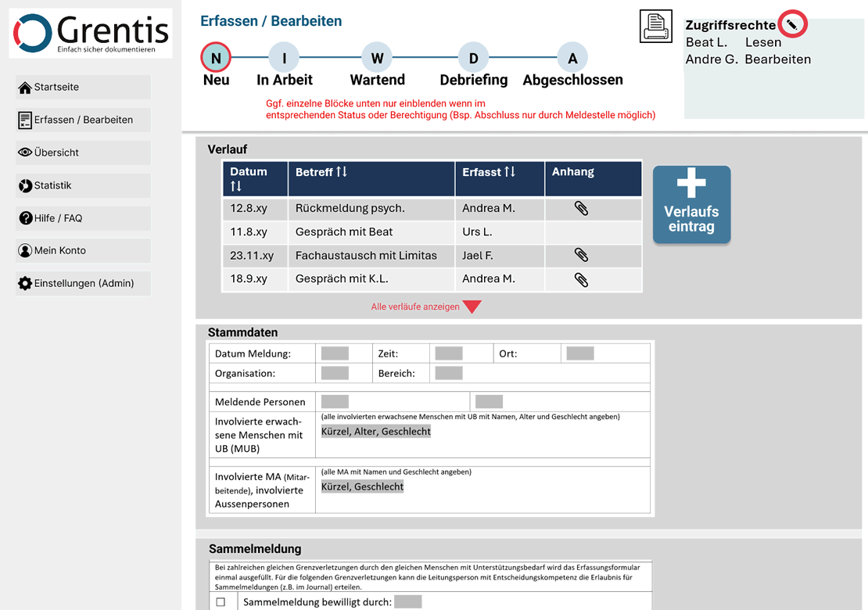Click the Grentis logo

click(x=91, y=33)
